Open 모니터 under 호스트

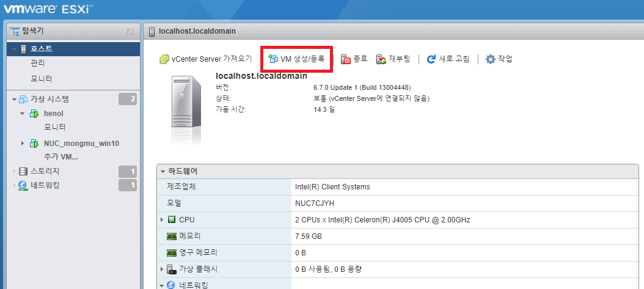(x=42, y=79)
